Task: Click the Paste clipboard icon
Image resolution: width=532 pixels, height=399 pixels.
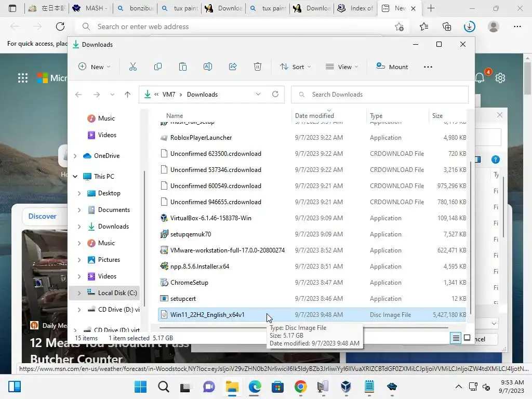Action: [x=183, y=67]
